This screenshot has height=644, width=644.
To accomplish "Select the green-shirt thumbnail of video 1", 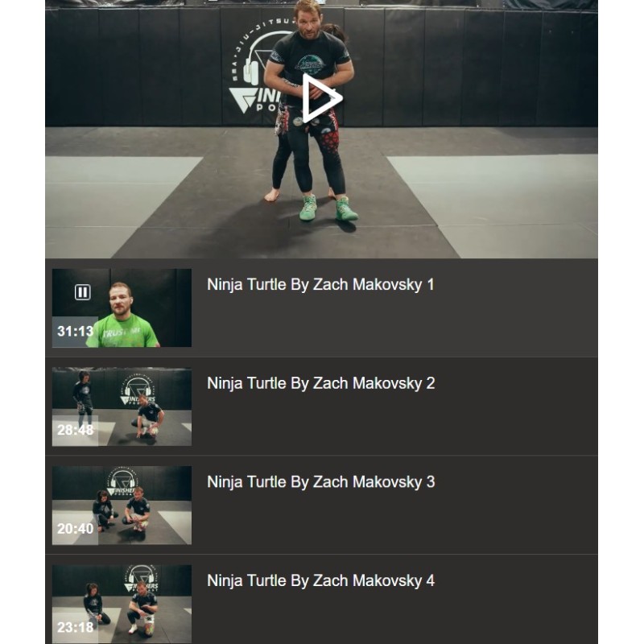I will coord(122,308).
